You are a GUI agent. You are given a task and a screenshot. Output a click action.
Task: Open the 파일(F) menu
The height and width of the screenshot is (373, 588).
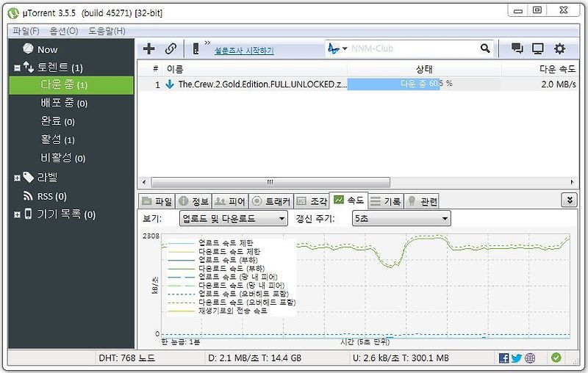pyautogui.click(x=26, y=31)
